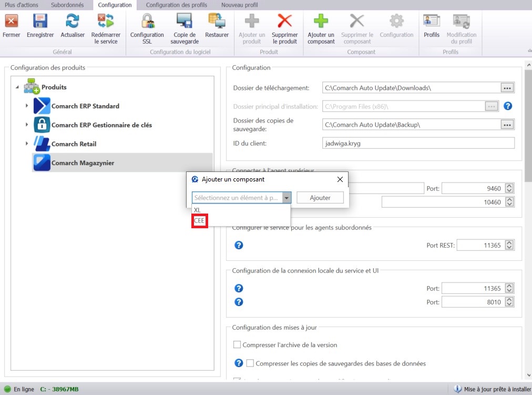This screenshot has width=532, height=395.
Task: Click the ID du client field
Action: [x=418, y=143]
